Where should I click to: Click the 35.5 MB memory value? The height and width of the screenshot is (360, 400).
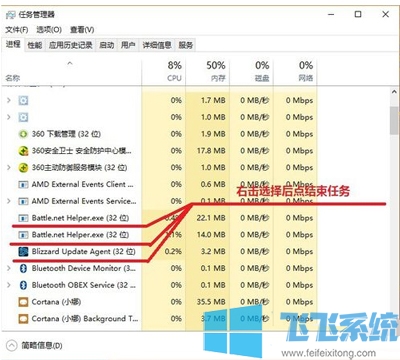click(211, 302)
